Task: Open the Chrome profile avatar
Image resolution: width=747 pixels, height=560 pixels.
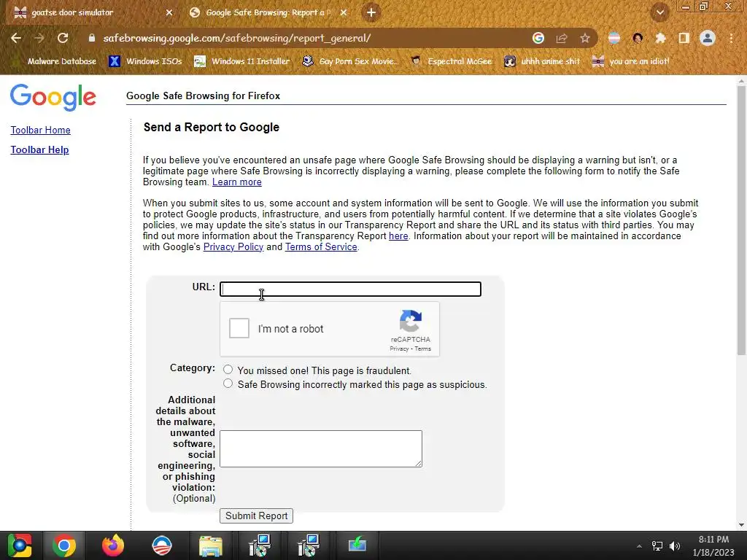Action: point(708,38)
